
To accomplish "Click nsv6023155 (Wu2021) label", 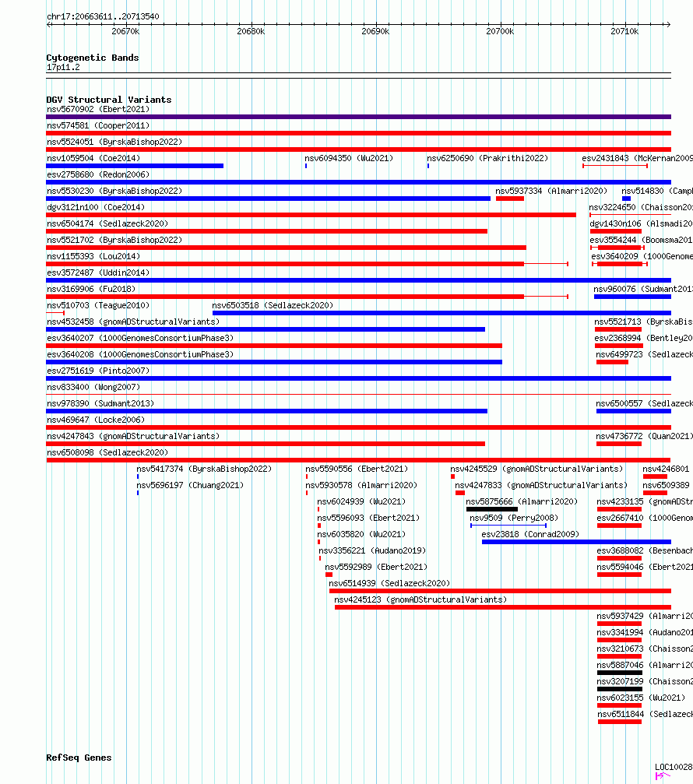I will coord(641,698).
